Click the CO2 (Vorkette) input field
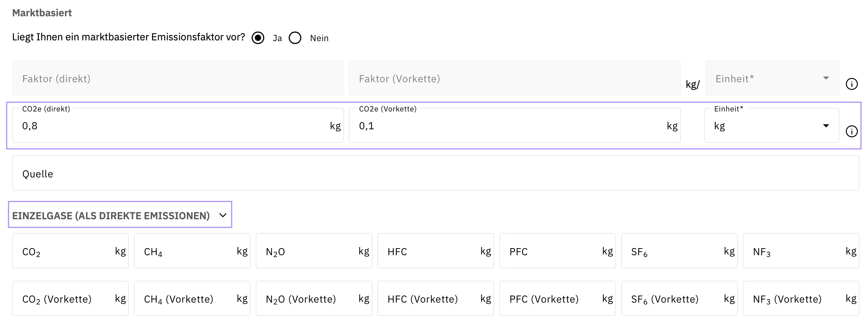Image resolution: width=868 pixels, height=320 pixels. [x=67, y=299]
